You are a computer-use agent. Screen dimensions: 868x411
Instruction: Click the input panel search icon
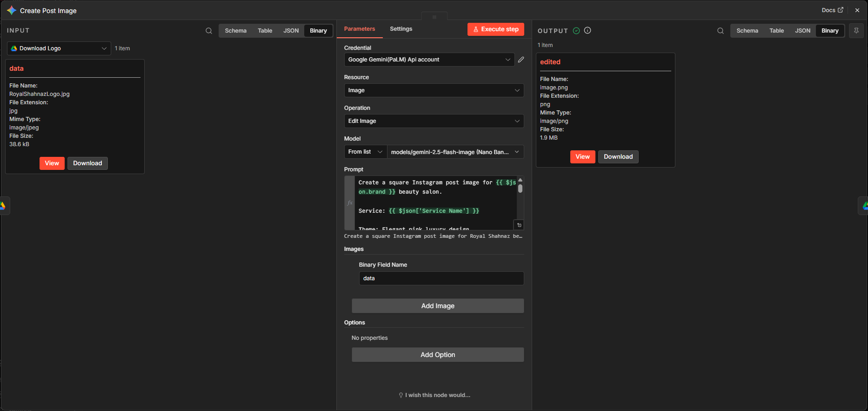[209, 31]
